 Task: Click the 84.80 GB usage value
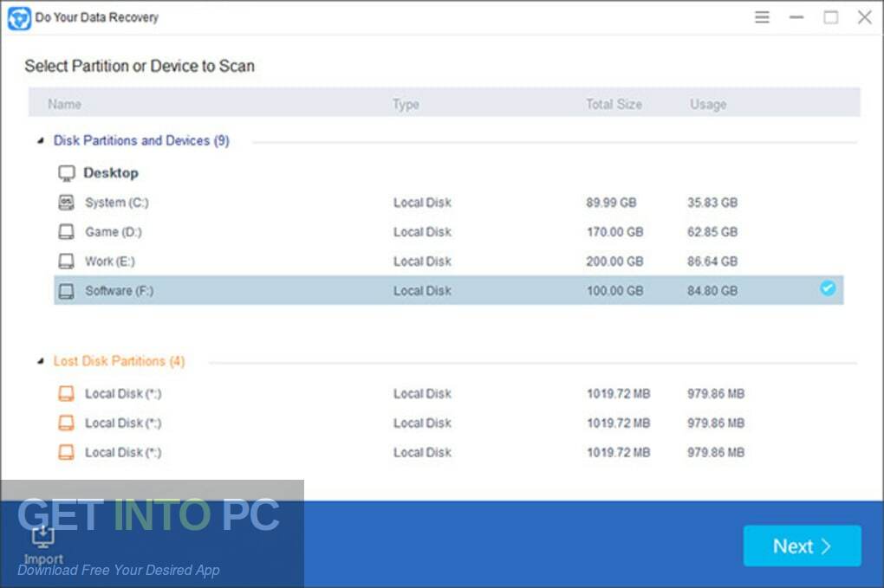pyautogui.click(x=712, y=291)
